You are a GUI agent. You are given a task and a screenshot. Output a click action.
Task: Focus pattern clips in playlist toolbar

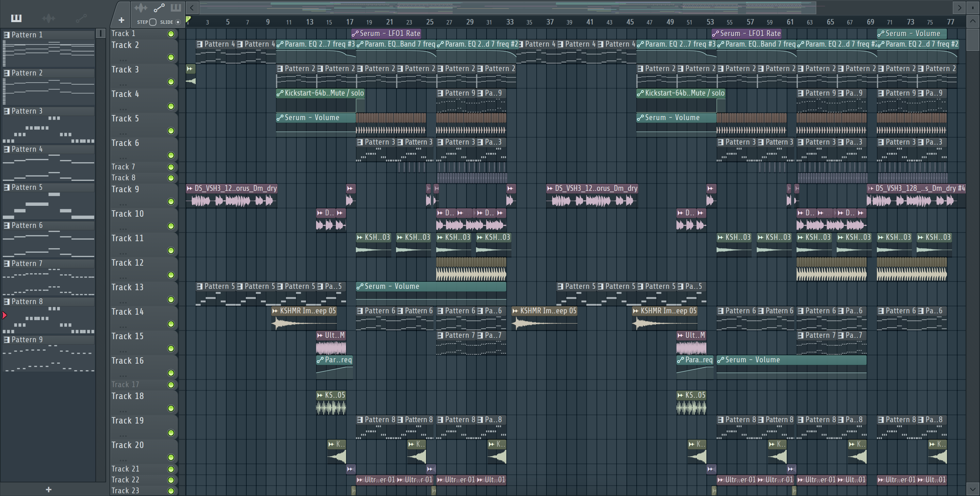click(x=176, y=7)
